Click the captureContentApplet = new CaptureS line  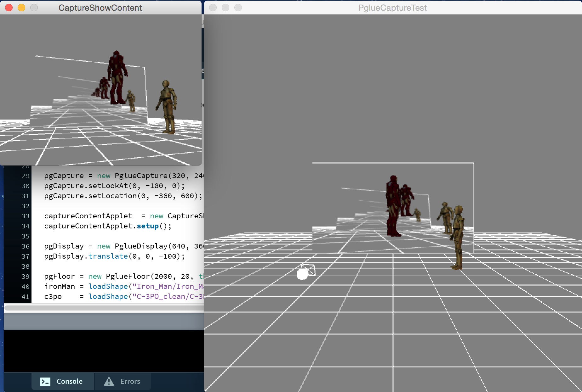pyautogui.click(x=124, y=216)
